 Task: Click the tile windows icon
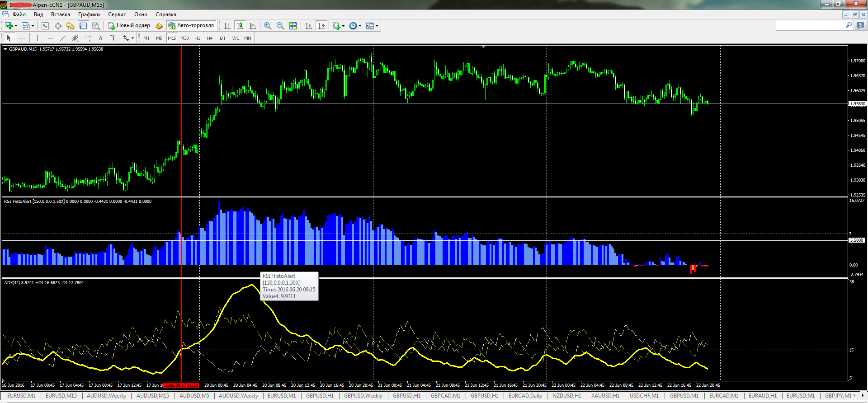pyautogui.click(x=293, y=26)
